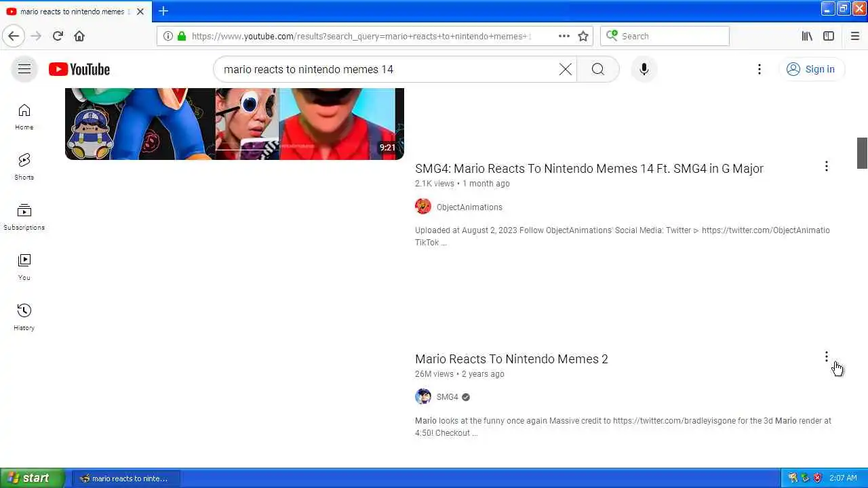Viewport: 868px width, 488px height.
Task: Open History in YouTube sidebar
Action: 24,317
